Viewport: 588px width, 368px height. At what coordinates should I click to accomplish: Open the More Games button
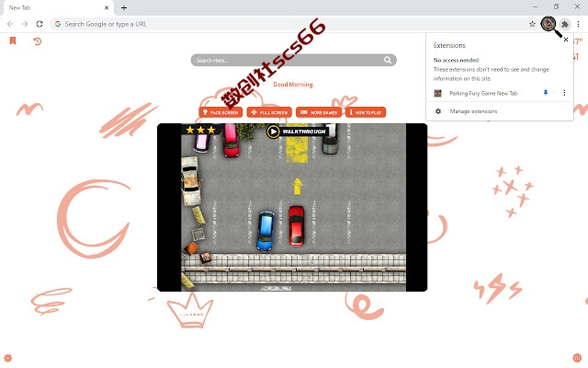tap(319, 112)
